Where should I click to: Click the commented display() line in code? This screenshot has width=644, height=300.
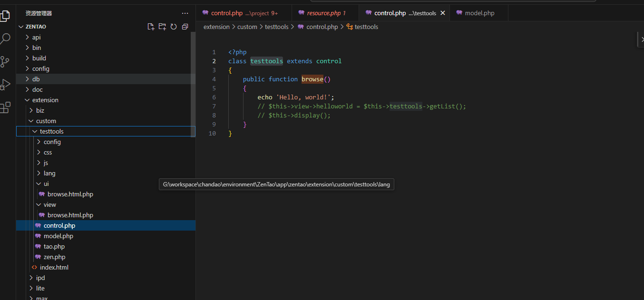(294, 115)
